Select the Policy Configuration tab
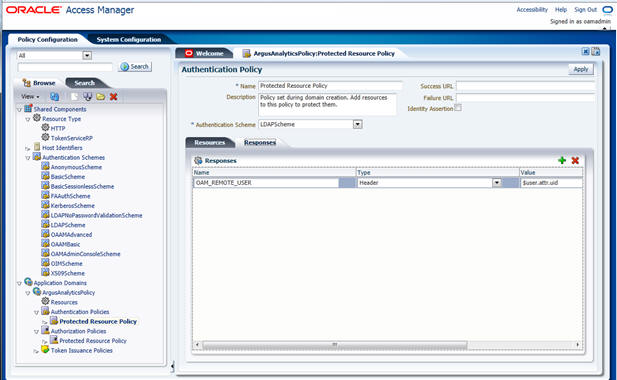The width and height of the screenshot is (617, 380). click(x=47, y=39)
